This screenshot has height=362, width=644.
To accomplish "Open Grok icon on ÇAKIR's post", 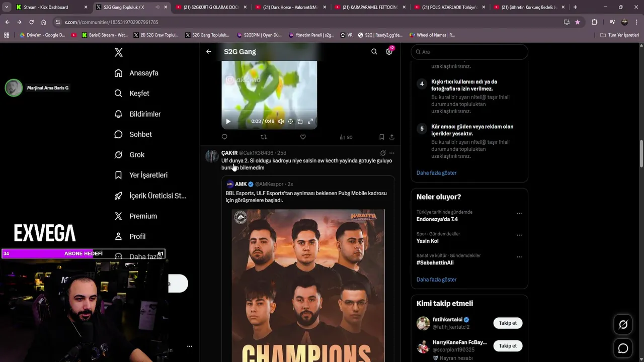I will (383, 153).
